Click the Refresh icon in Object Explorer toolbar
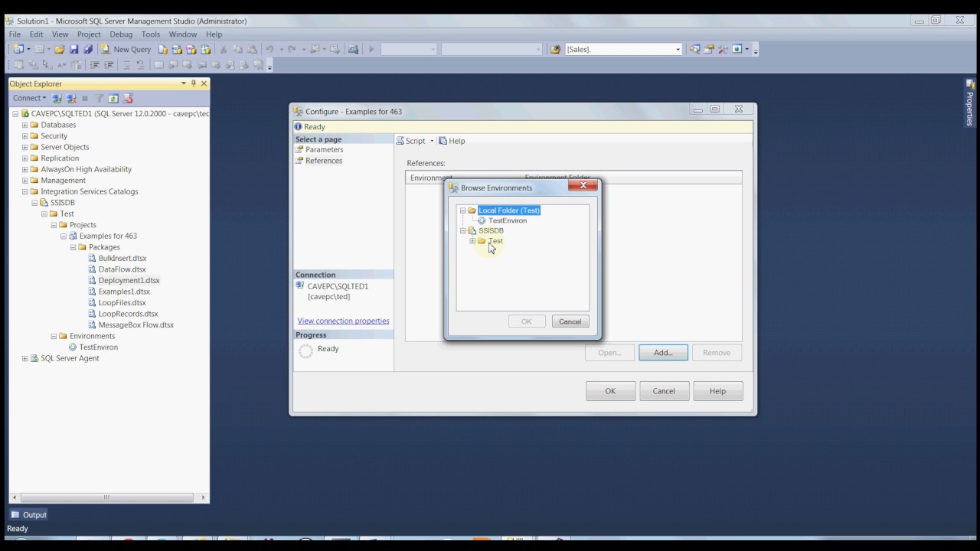Screen dimensions: 980x551 pyautogui.click(x=113, y=98)
